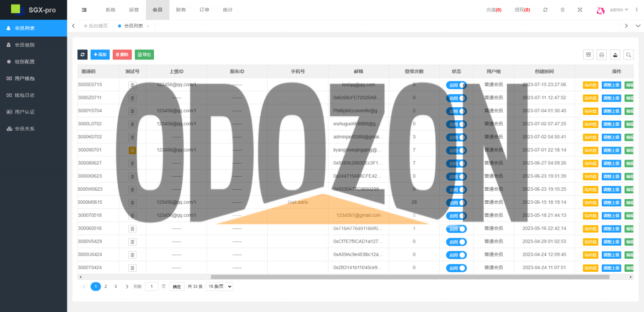Open the 系统 top menu
This screenshot has height=312, width=644.
pyautogui.click(x=110, y=10)
